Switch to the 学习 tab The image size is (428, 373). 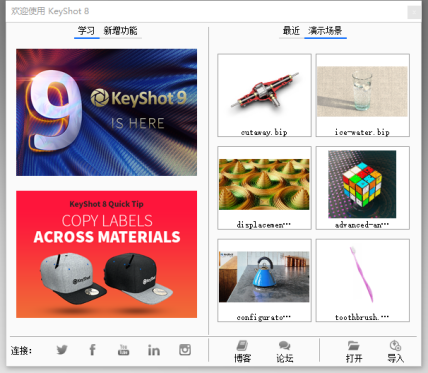[x=86, y=31]
